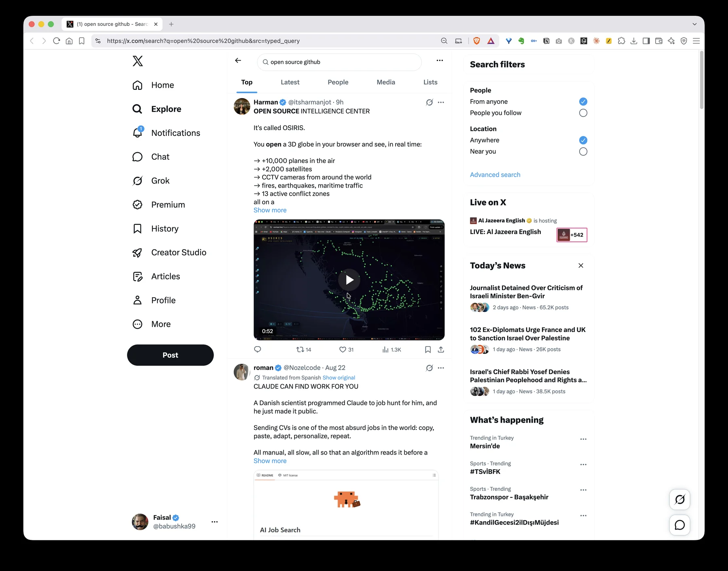Open floating Grok button bottom right
Image resolution: width=728 pixels, height=571 pixels.
[680, 499]
